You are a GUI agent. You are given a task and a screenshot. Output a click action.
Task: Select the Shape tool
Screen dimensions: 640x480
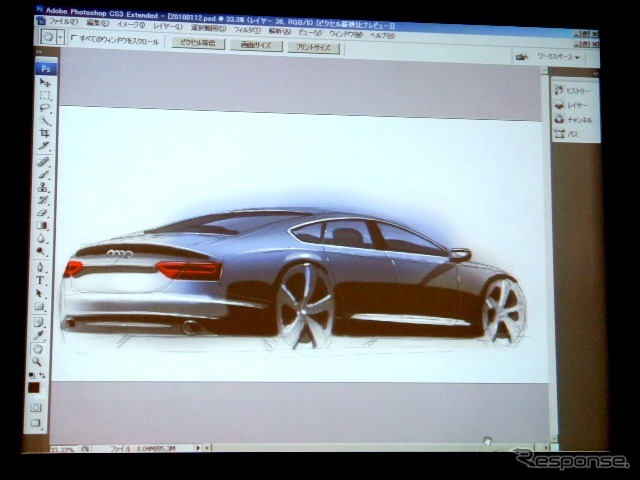[39, 306]
